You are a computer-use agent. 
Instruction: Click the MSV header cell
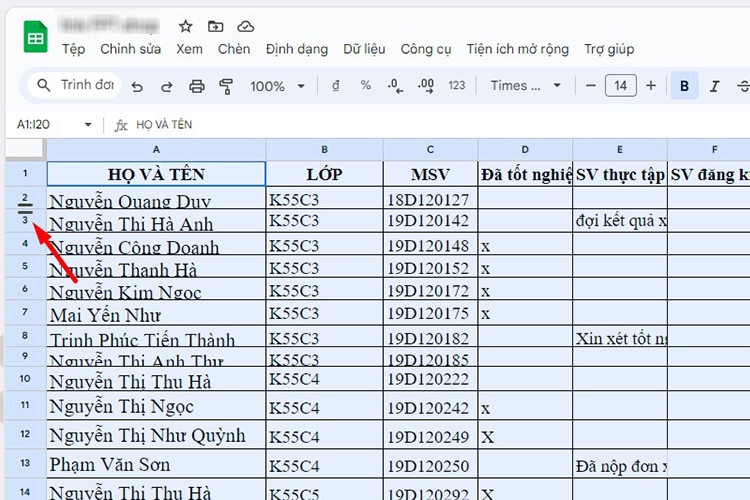(x=430, y=174)
